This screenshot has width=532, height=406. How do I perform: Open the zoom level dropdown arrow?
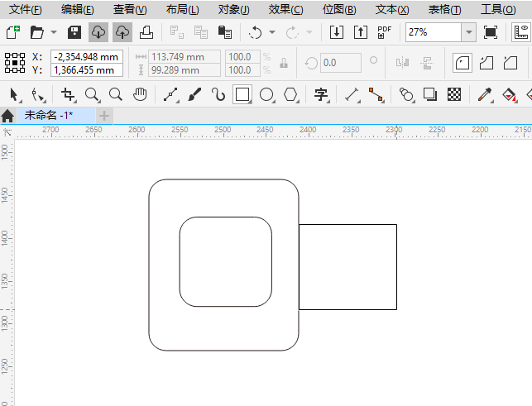pos(469,32)
